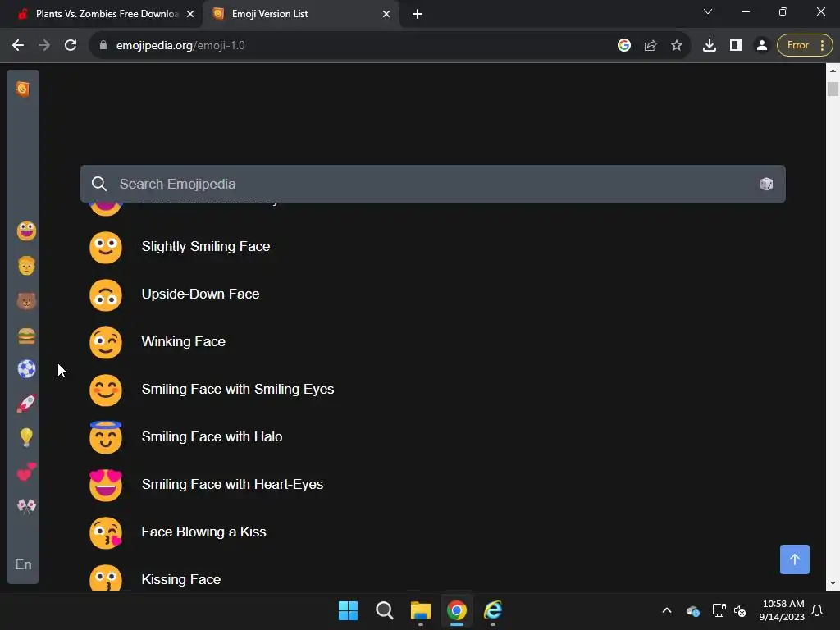
Task: Change language via En selector
Action: click(x=23, y=564)
